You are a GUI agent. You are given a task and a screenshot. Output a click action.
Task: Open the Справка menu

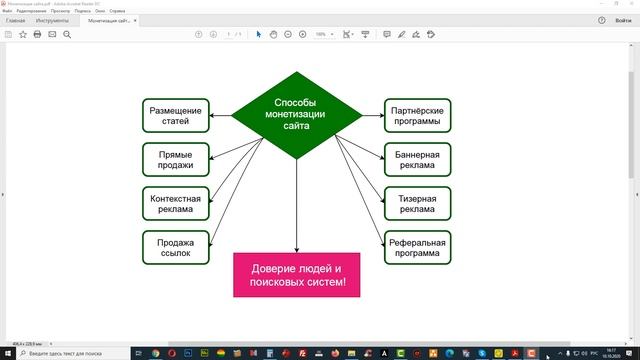[117, 11]
